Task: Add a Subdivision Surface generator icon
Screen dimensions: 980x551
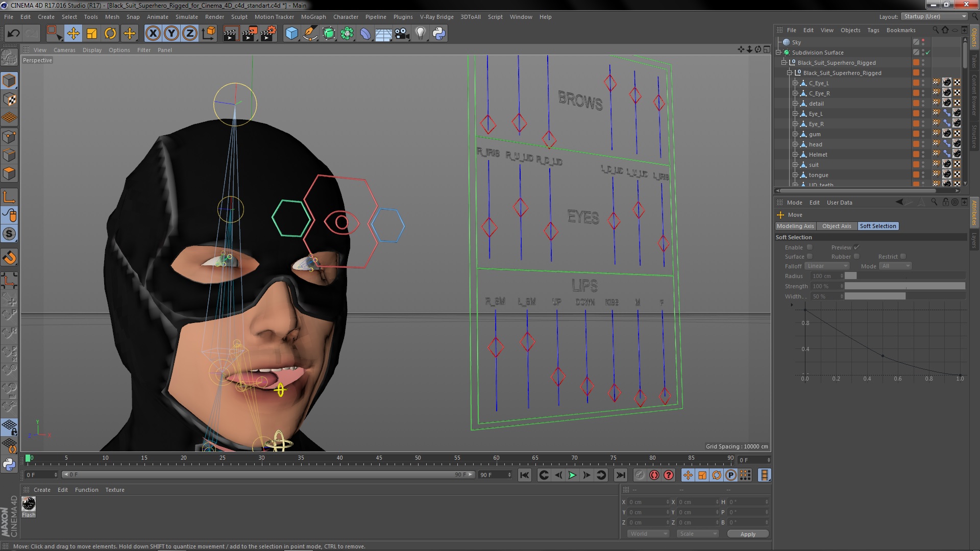Action: [329, 34]
